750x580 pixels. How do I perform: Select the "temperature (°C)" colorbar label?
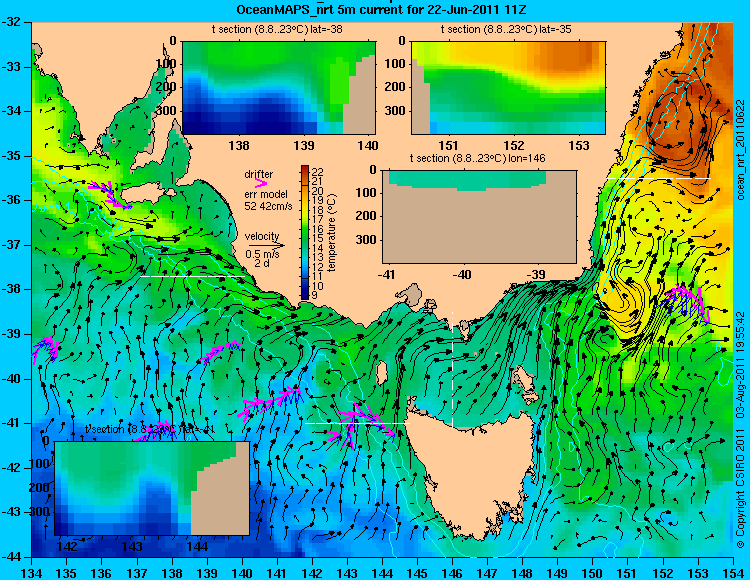click(x=332, y=232)
